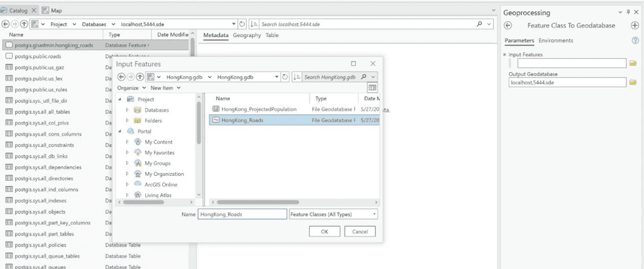Toggle the details view icon in dialog
644x269 pixels.
coord(372,88)
